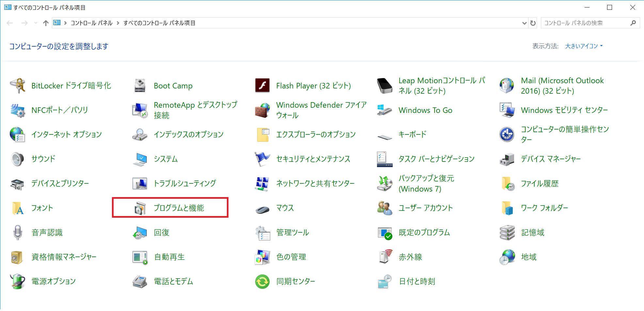644x311 pixels.
Task: Click the search magnifier icon
Action: tap(633, 23)
